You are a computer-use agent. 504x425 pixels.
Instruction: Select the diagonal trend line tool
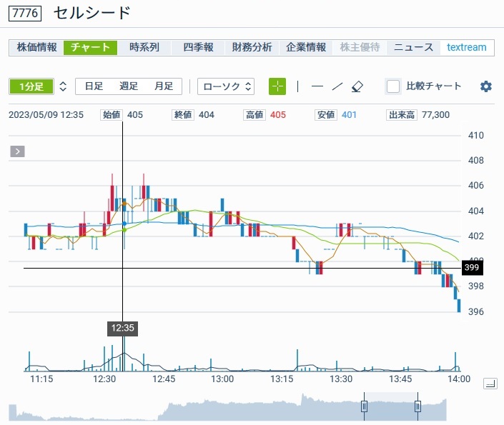(x=337, y=86)
